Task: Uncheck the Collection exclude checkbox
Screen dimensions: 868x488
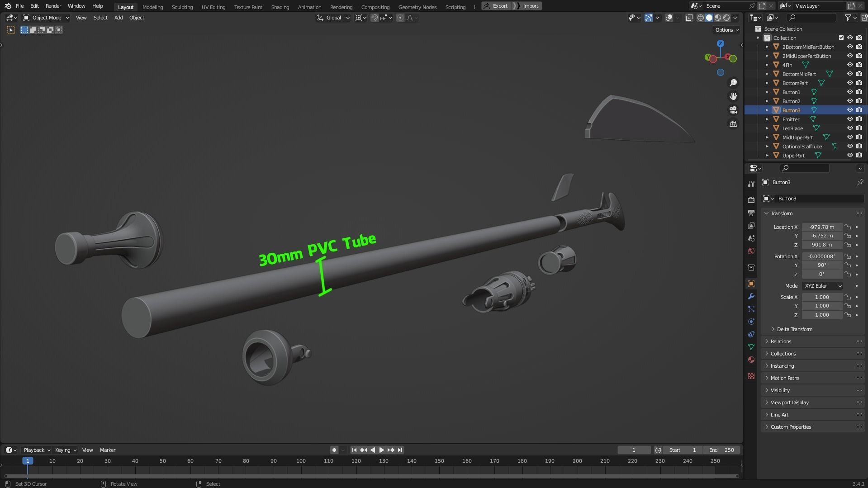Action: click(841, 38)
